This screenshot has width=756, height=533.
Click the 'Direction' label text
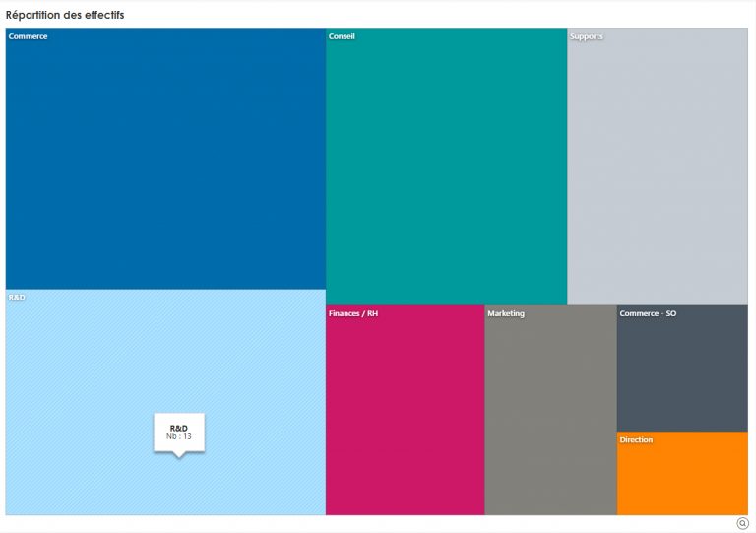[x=636, y=439]
